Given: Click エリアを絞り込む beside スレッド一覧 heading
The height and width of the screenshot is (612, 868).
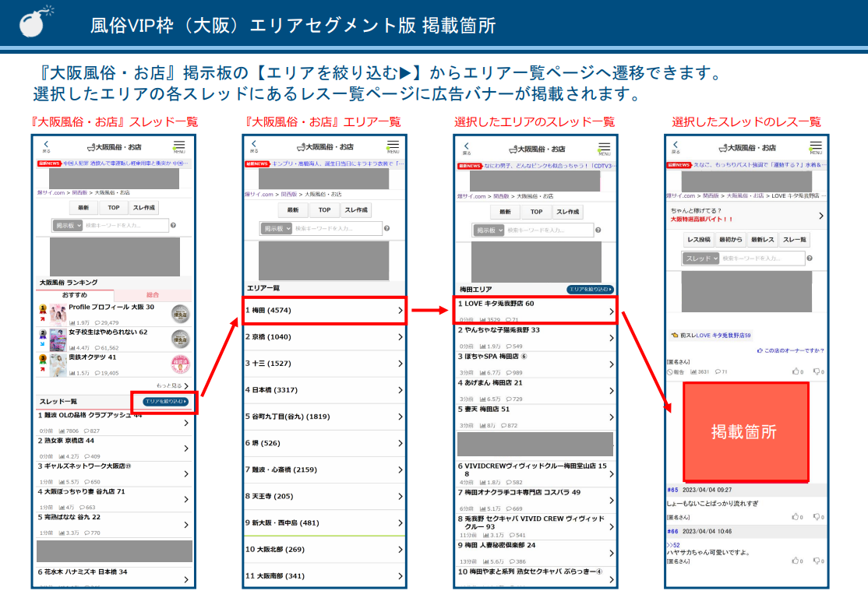Looking at the screenshot, I should [x=165, y=401].
